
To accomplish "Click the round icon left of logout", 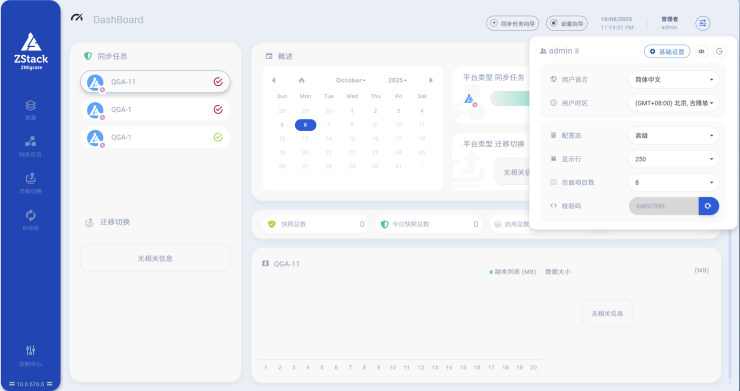I will (x=701, y=51).
